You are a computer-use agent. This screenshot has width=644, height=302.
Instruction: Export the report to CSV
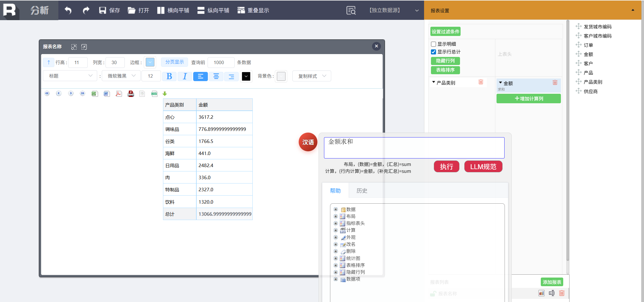[154, 93]
